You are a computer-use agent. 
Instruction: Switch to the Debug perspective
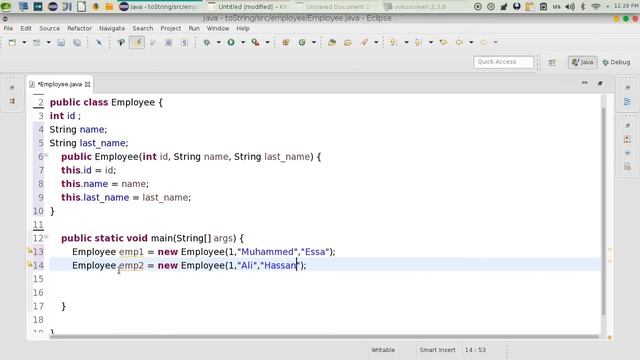pos(616,62)
